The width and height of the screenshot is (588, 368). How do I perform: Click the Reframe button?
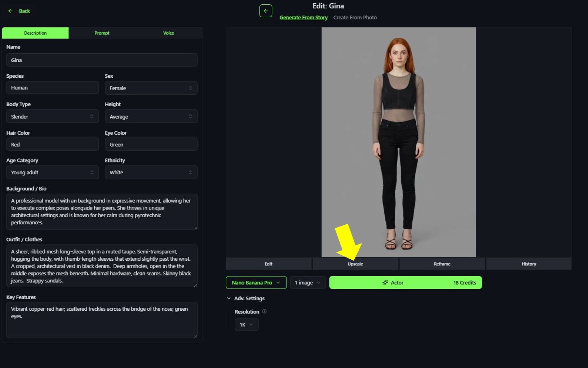442,264
